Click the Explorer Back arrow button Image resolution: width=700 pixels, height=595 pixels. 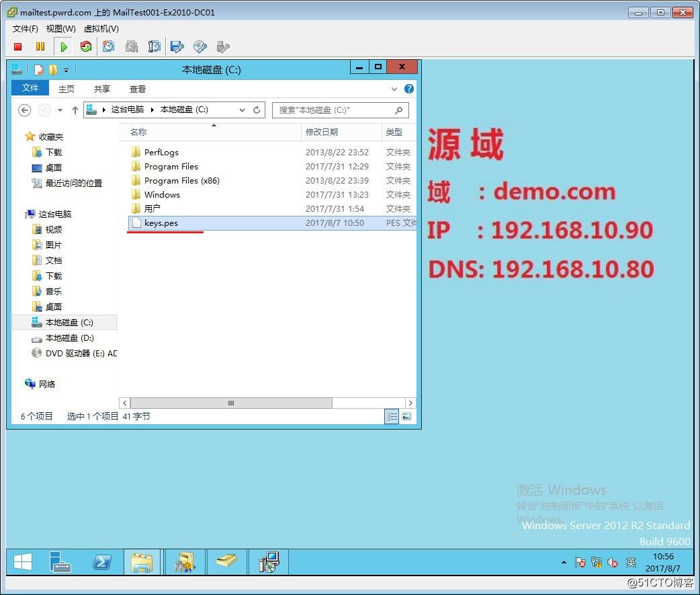tap(25, 110)
